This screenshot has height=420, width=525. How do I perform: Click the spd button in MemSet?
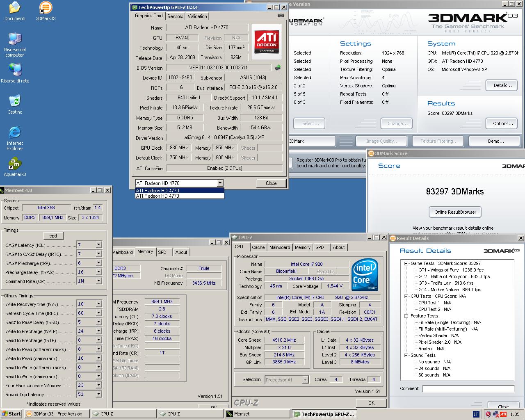(53, 236)
